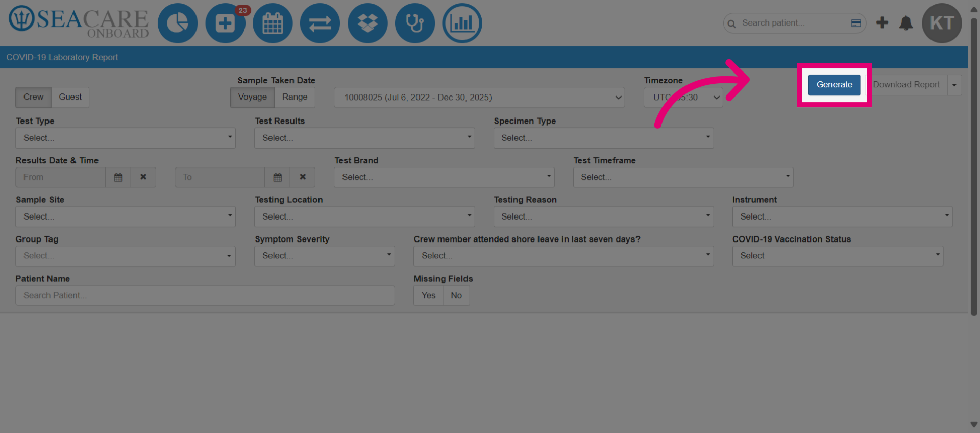Open the medical plus icon with badge 23
Screen dimensions: 980x433
tap(226, 23)
